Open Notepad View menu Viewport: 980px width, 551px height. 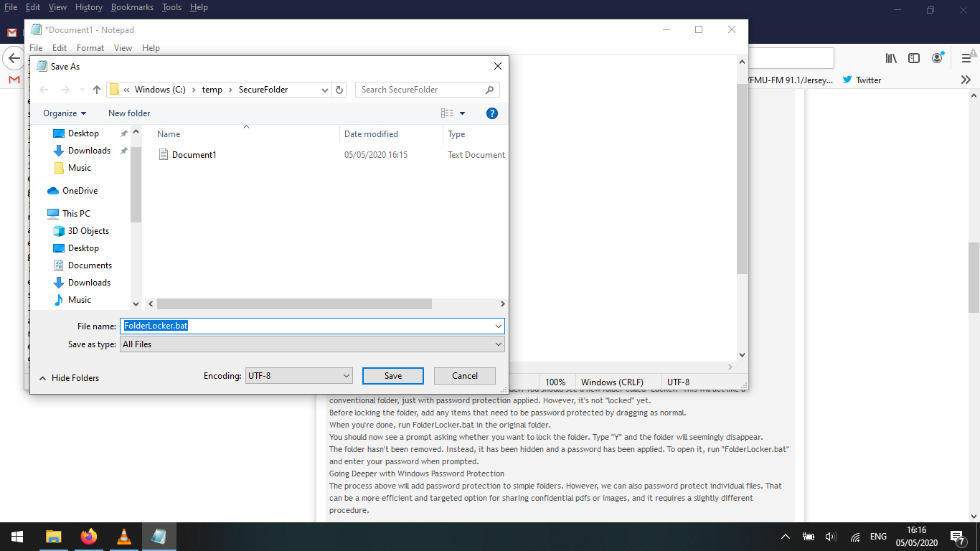coord(123,48)
